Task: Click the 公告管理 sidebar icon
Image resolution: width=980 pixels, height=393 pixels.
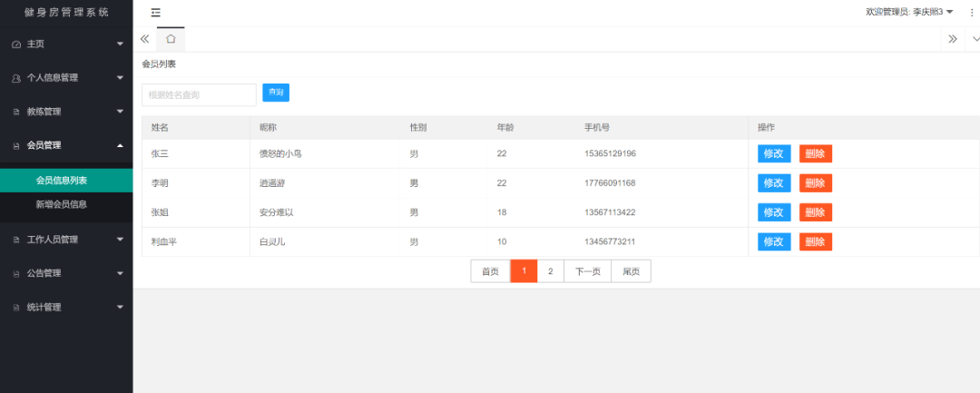Action: point(16,273)
